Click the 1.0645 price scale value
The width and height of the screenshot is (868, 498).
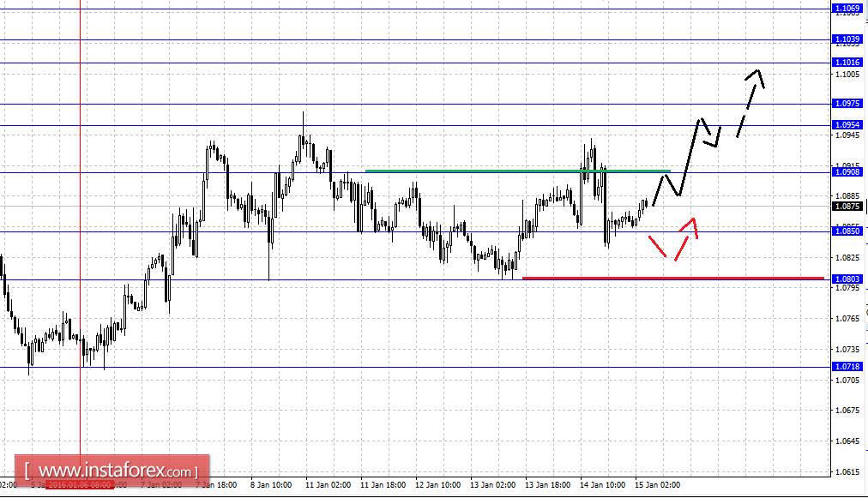pos(847,441)
